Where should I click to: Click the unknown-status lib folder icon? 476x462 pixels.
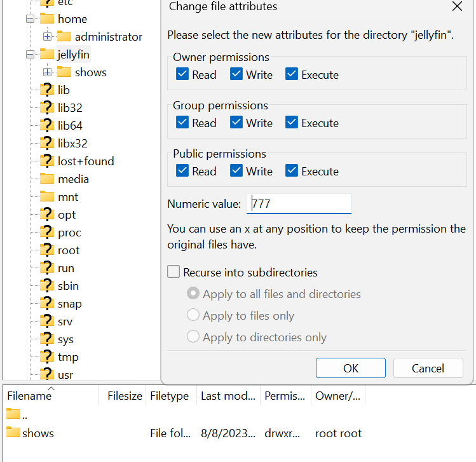click(x=47, y=90)
